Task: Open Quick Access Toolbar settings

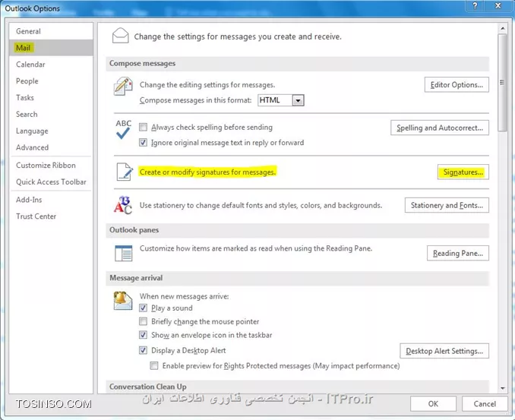Action: click(x=51, y=182)
